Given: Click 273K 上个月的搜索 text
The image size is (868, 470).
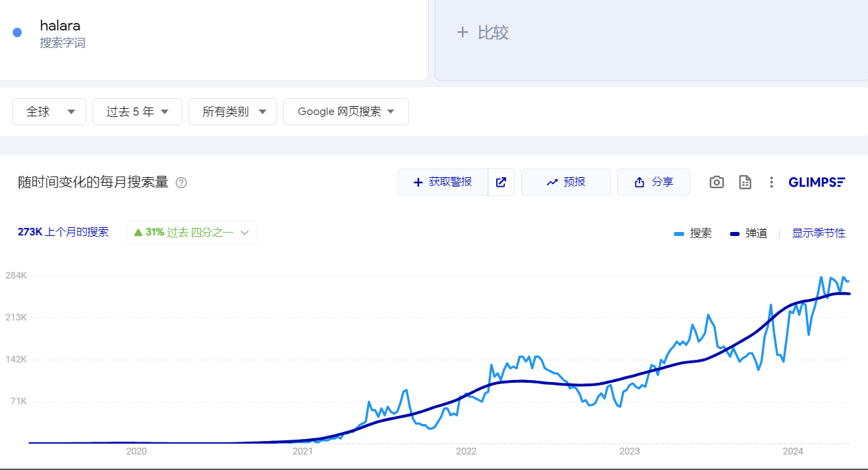Looking at the screenshot, I should click(63, 232).
